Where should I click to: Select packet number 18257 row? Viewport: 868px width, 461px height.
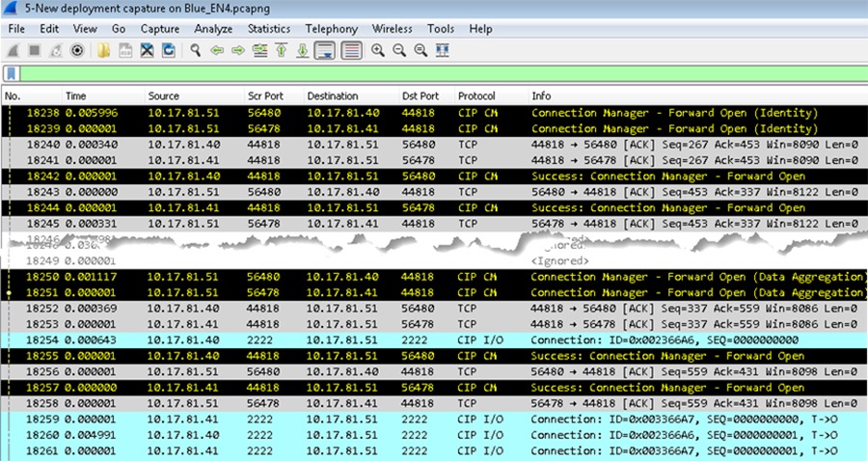point(435,388)
